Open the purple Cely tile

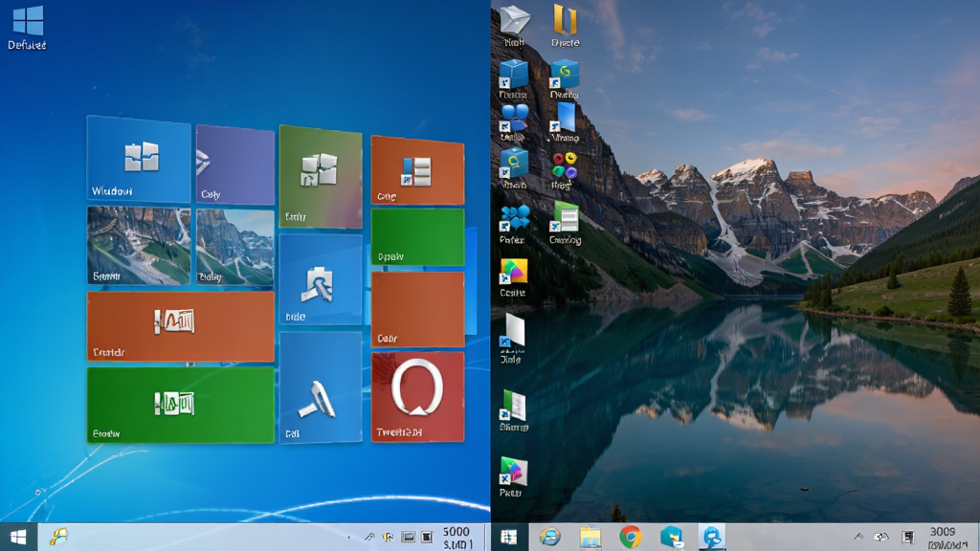pos(235,165)
